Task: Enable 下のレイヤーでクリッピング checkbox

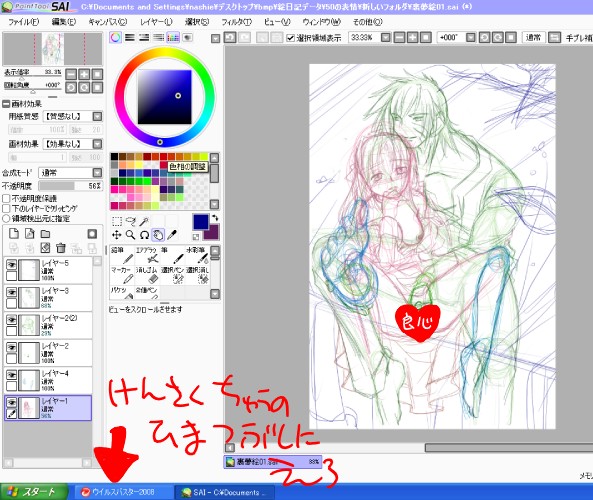Action: tap(6, 208)
